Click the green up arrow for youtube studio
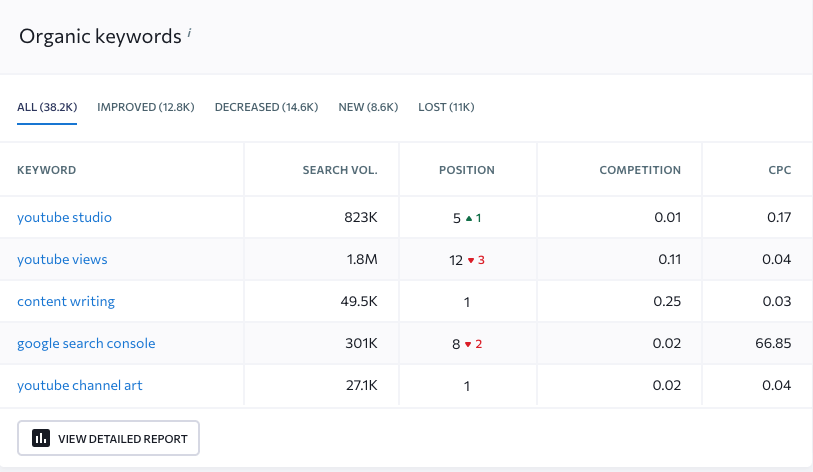 coord(469,218)
